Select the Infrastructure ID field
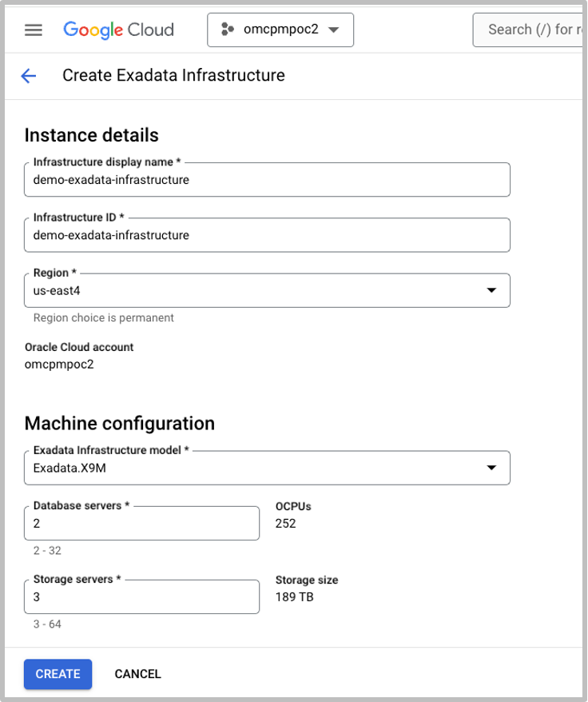 (267, 234)
